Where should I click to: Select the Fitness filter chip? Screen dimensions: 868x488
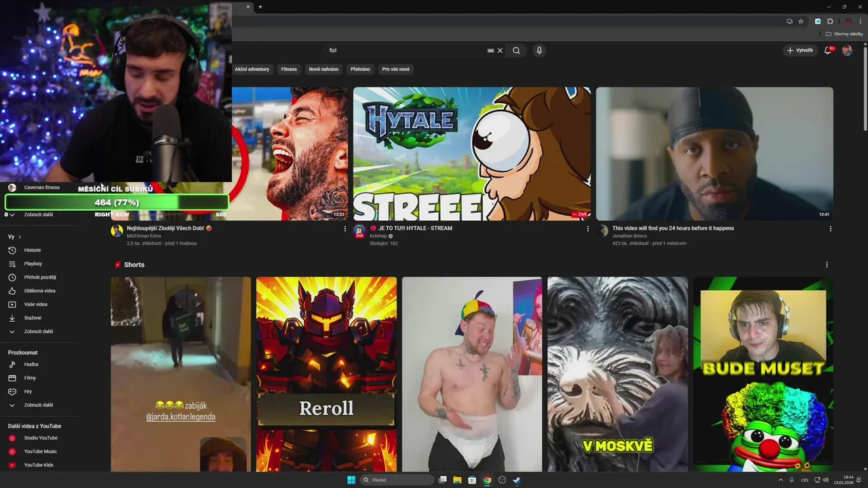(x=289, y=69)
